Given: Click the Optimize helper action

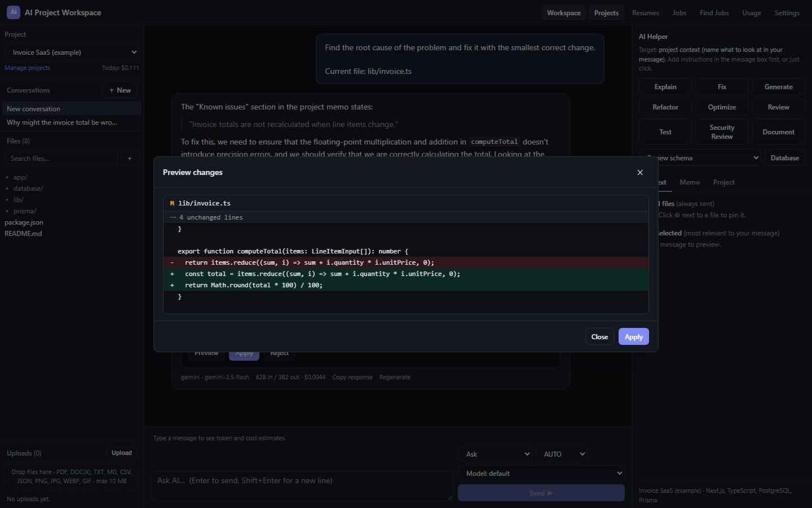Looking at the screenshot, I should (x=722, y=107).
